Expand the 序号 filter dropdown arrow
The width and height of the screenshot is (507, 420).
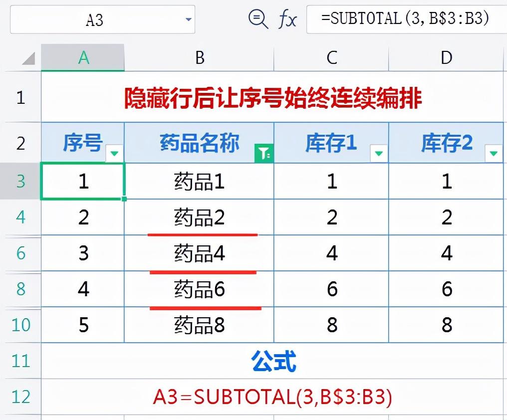click(114, 153)
